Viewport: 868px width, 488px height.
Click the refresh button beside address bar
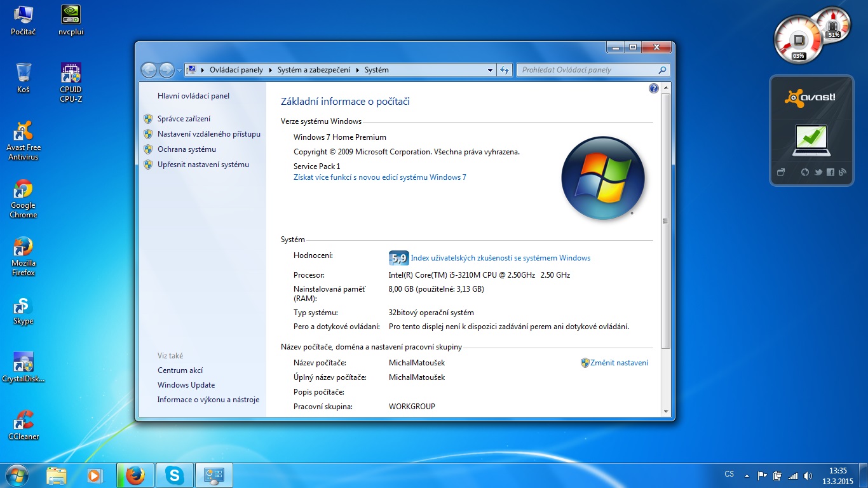click(x=505, y=70)
